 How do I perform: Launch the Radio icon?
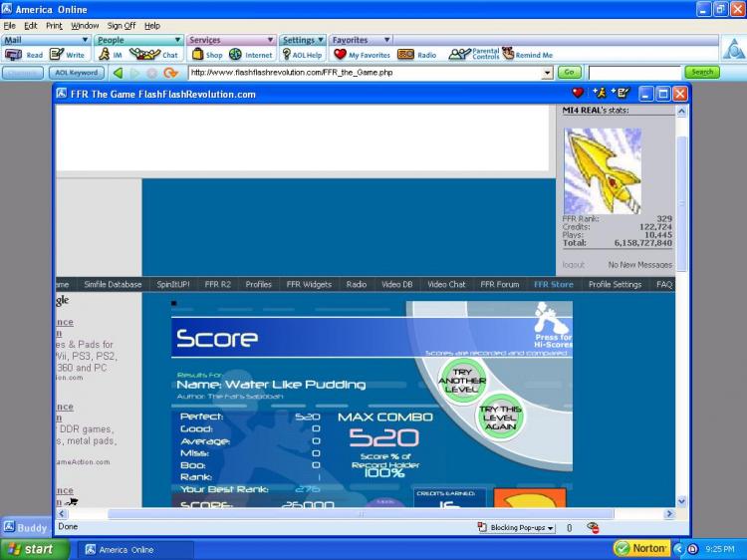coord(405,55)
